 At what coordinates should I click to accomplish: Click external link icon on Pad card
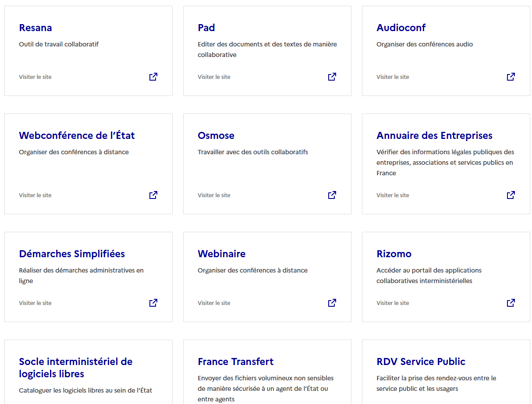pyautogui.click(x=332, y=77)
